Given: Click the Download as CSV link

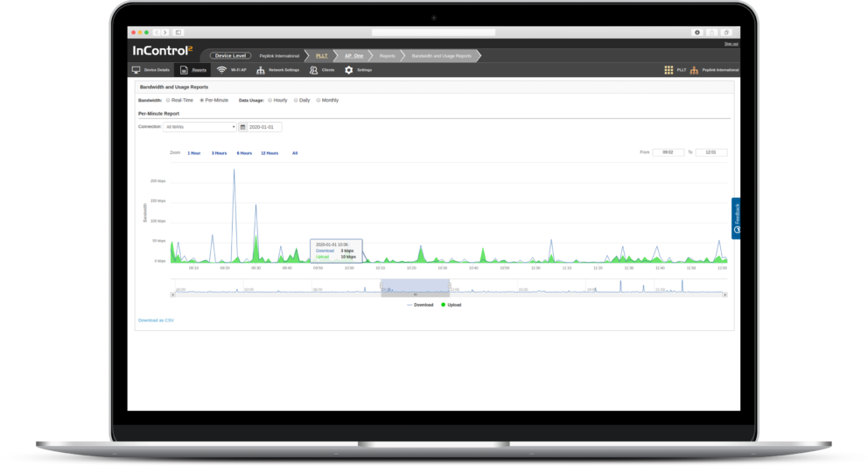Looking at the screenshot, I should [x=156, y=321].
